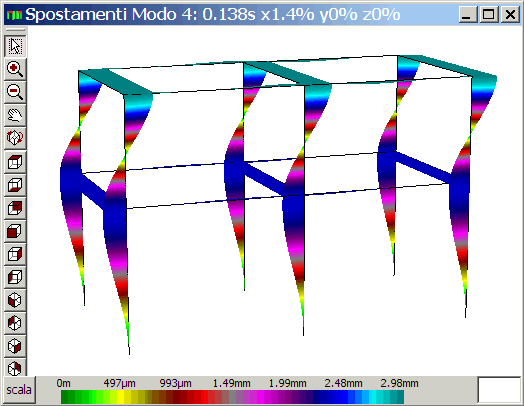Maximize the Spostamenti Modo 4 window
The width and height of the screenshot is (524, 406).
[x=489, y=14]
